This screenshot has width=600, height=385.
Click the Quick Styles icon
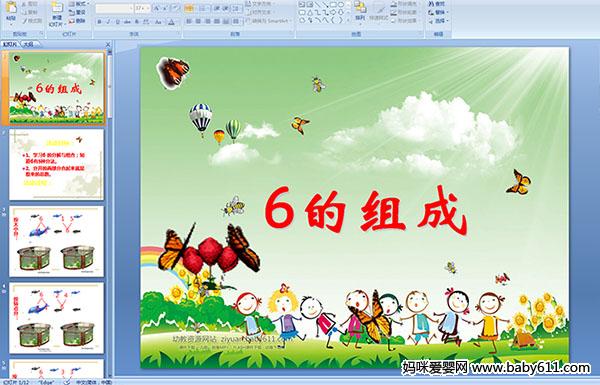click(380, 11)
